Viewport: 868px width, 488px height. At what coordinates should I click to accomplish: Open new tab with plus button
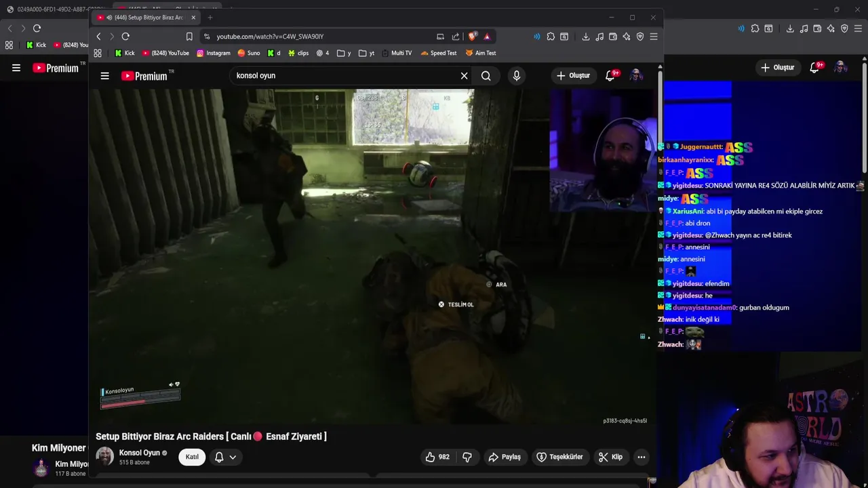click(210, 18)
